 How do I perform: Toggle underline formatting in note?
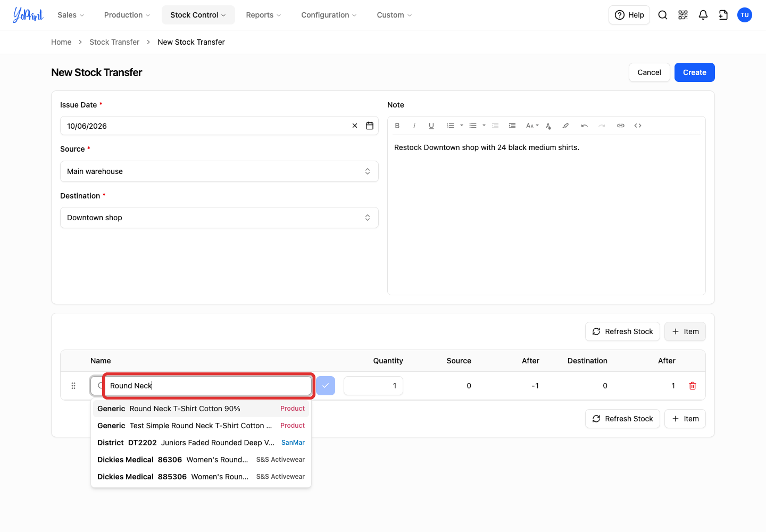pos(431,126)
